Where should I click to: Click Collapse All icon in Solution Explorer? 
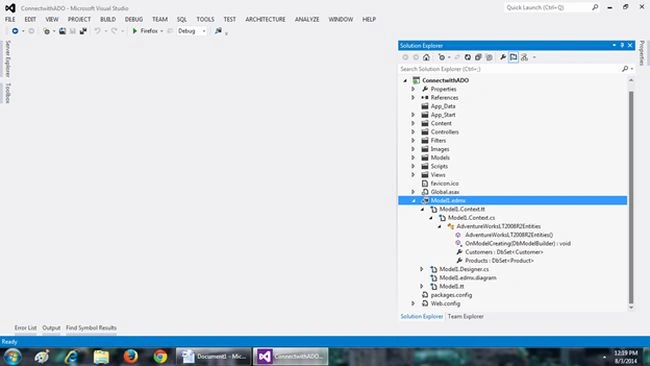point(478,57)
